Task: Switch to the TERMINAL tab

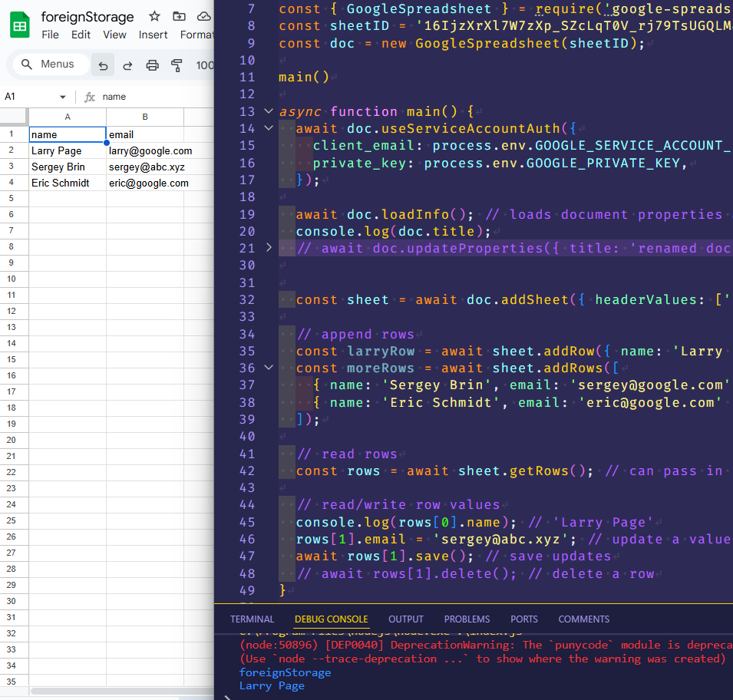Action: [x=252, y=619]
